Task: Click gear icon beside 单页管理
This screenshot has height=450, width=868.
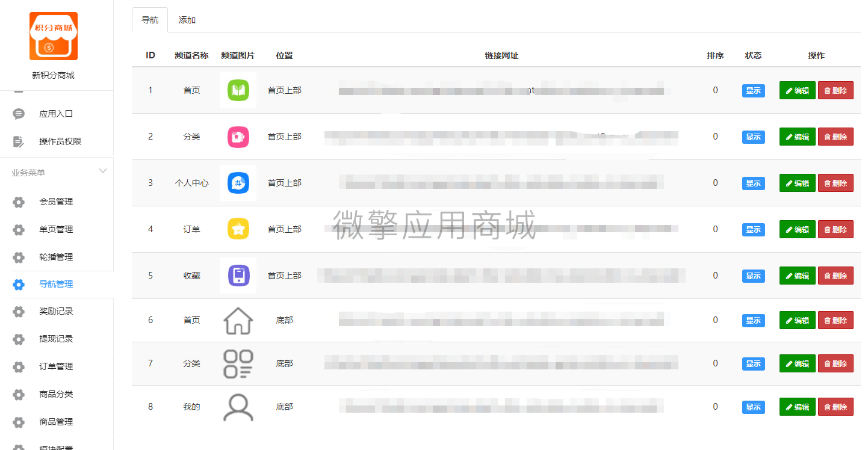Action: click(19, 230)
